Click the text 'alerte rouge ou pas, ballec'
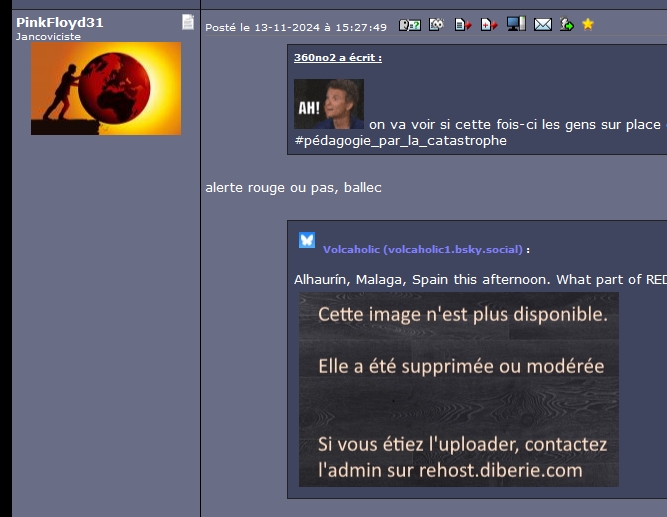 click(x=294, y=188)
